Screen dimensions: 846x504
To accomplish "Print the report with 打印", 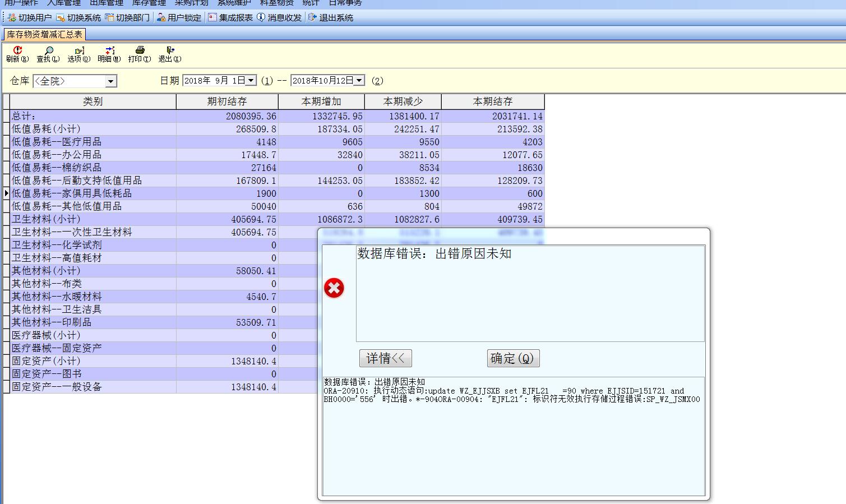I will pyautogui.click(x=139, y=54).
